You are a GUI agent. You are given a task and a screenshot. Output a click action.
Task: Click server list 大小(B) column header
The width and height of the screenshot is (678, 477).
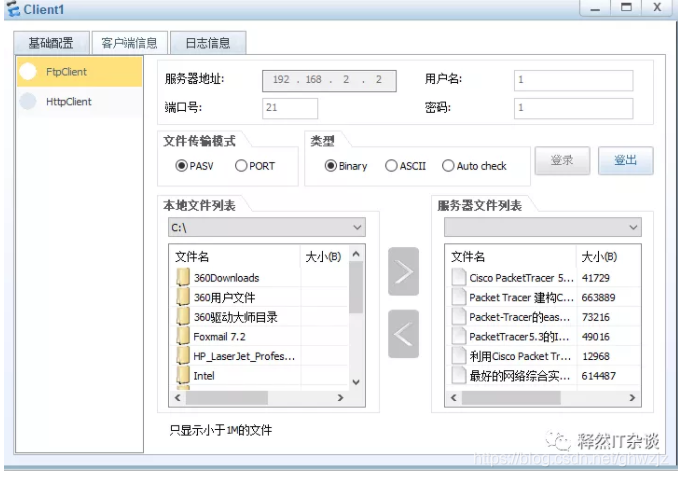pyautogui.click(x=608, y=257)
